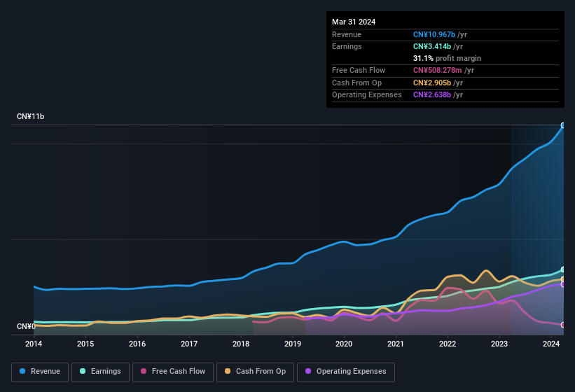Viewport: 575px width, 392px height.
Task: Toggle the Operating Expenses legend button
Action: coord(346,372)
